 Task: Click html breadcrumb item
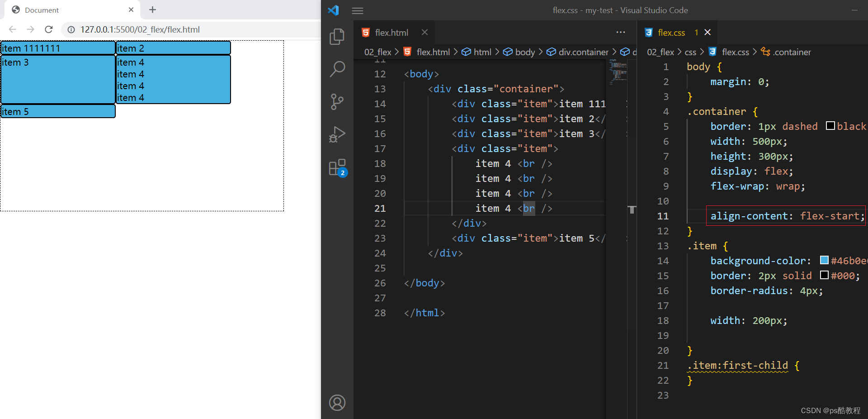pyautogui.click(x=482, y=52)
